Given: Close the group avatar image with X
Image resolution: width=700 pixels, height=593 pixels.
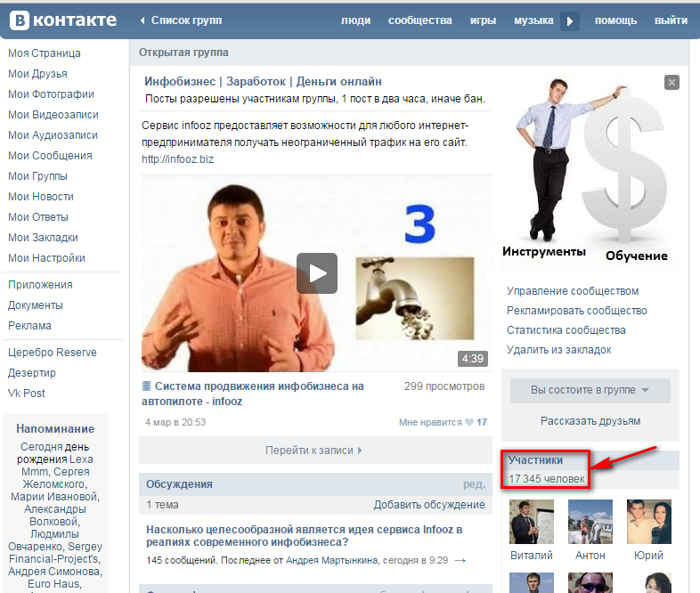Looking at the screenshot, I should click(x=672, y=82).
